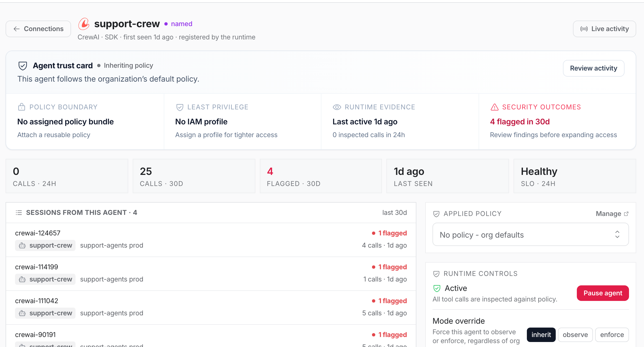Click the broadcast icon in Live activity button
644x347 pixels.
click(x=584, y=29)
